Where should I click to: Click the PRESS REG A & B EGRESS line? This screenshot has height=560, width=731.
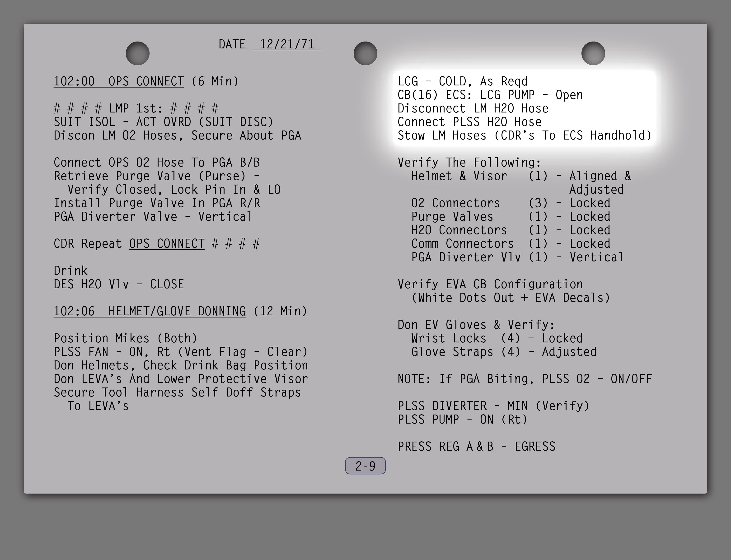[x=477, y=446]
